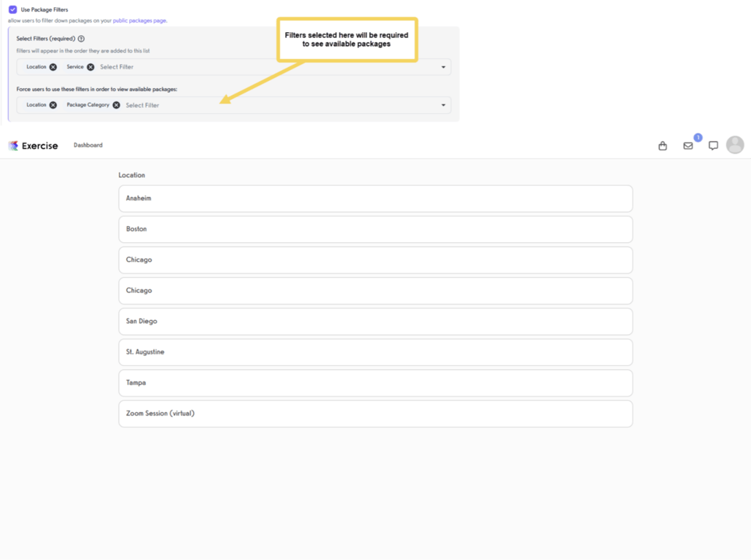The width and height of the screenshot is (751, 560).
Task: Open the shopping bag icon
Action: tap(662, 146)
